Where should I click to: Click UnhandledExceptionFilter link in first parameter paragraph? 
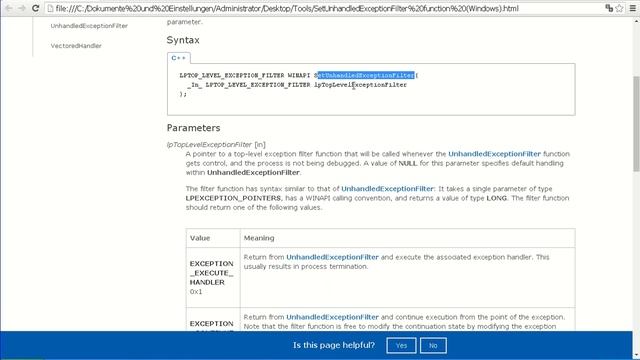pos(494,154)
